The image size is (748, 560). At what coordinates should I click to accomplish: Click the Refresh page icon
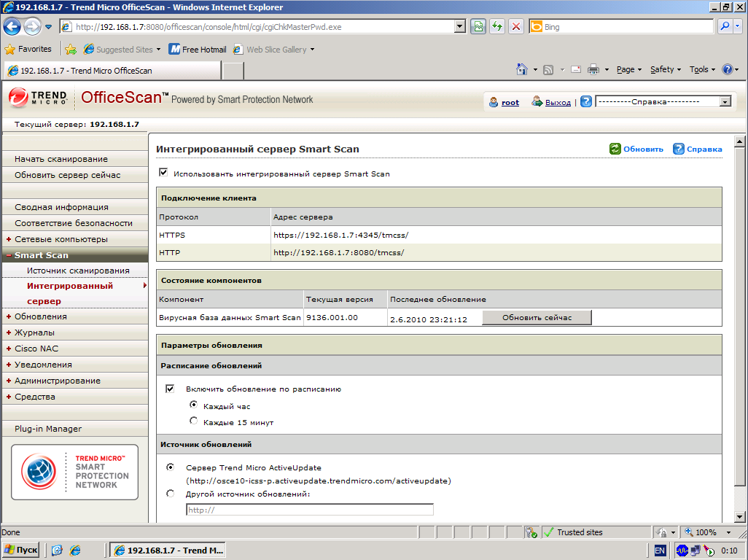click(x=497, y=27)
